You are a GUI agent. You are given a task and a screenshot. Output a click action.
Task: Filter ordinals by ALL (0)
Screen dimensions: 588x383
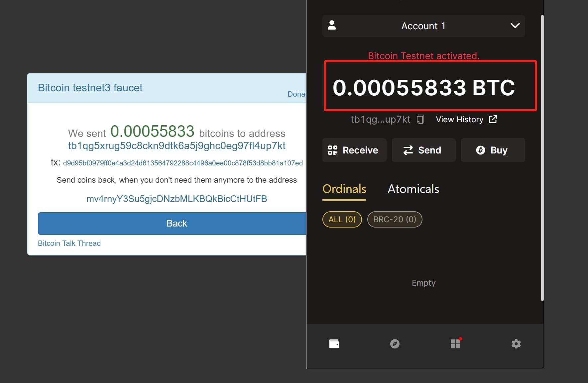coord(342,219)
